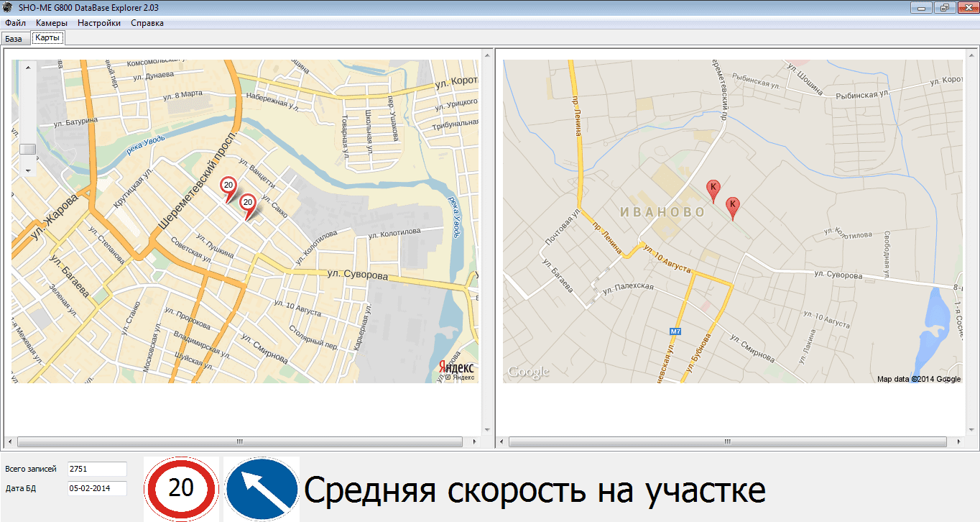Click the left map pane horizontal scrollbar
Viewport: 980px width, 522px height.
click(240, 441)
